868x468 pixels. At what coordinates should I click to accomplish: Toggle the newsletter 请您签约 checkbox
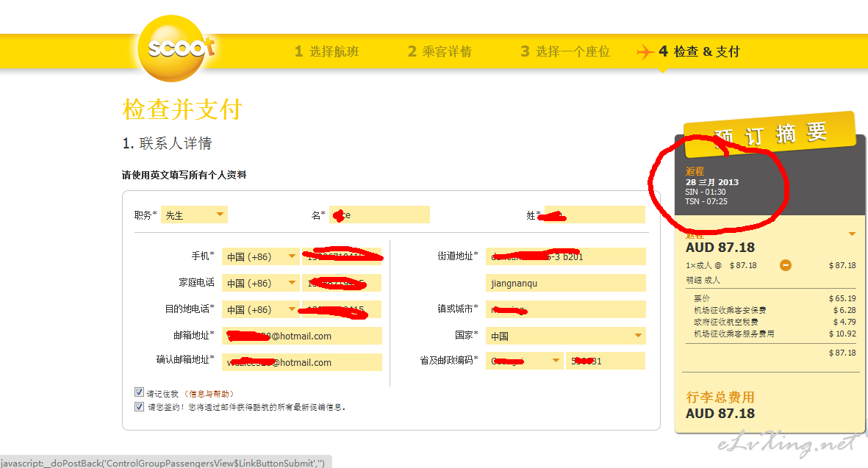(139, 406)
